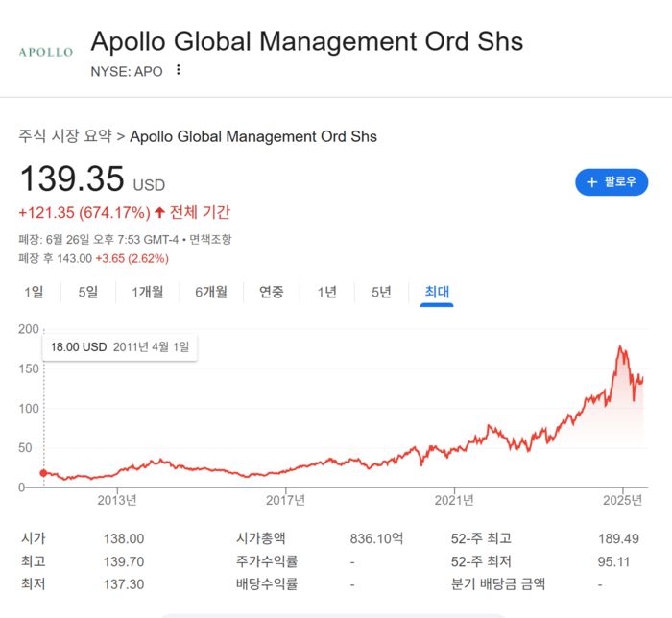This screenshot has width=672, height=618.
Task: Click the 18.00 USD chart tooltip
Action: click(x=120, y=346)
